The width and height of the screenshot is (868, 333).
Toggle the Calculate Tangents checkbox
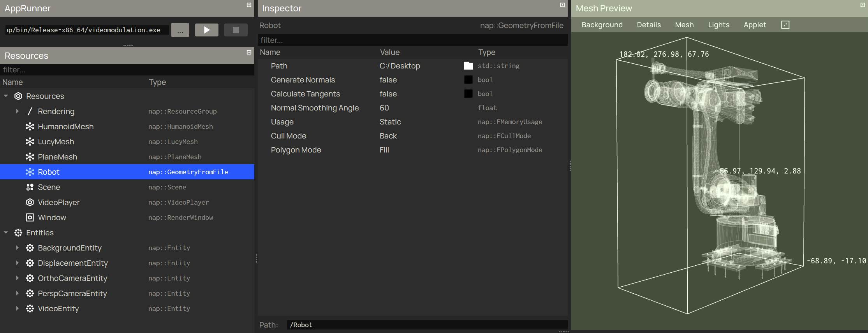(x=468, y=94)
